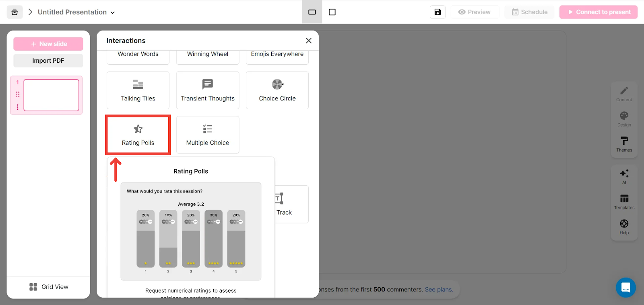This screenshot has height=305, width=644.
Task: Click the Rating Polls preview image
Action: coord(191,231)
